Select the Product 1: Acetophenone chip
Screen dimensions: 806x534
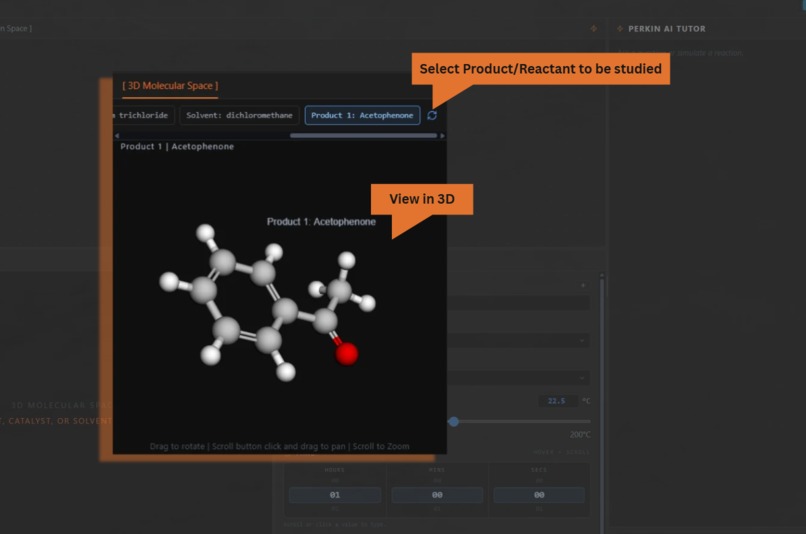tap(362, 115)
